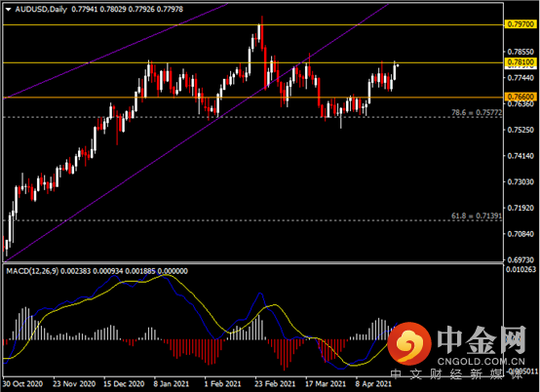Screen dimensions: 540x392
Task: Select the 0.78100 price level label
Action: pos(521,62)
